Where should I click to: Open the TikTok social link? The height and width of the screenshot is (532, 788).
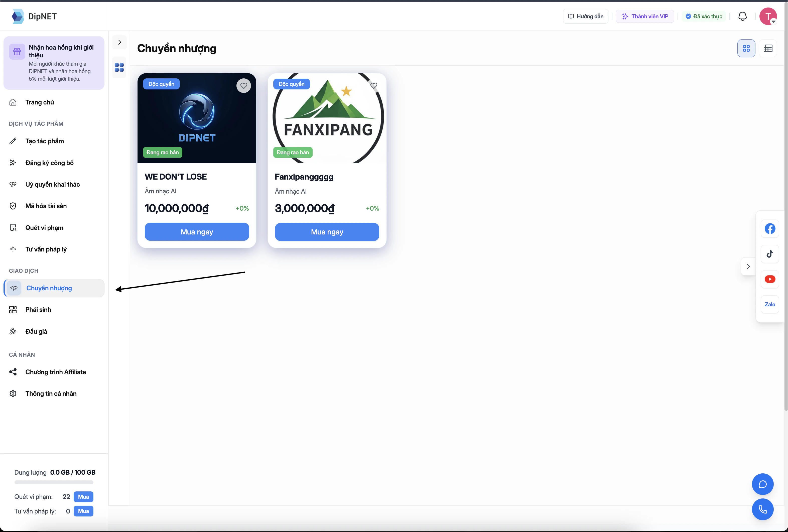770,254
